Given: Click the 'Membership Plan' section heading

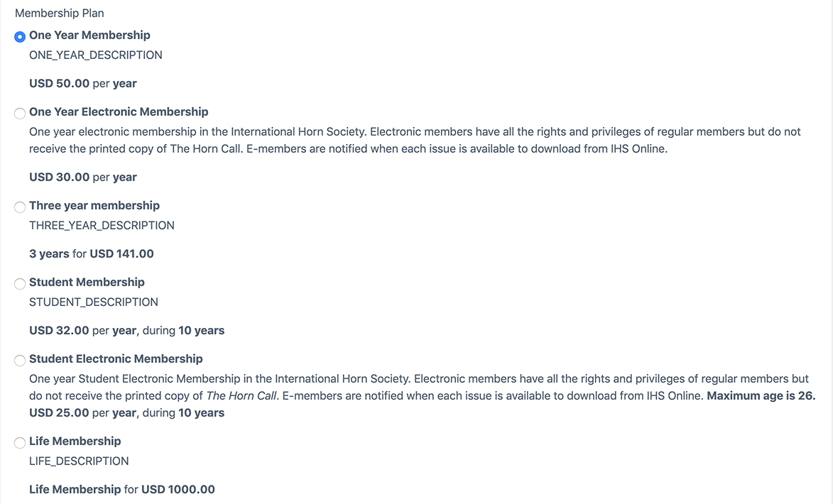Looking at the screenshot, I should coord(60,13).
